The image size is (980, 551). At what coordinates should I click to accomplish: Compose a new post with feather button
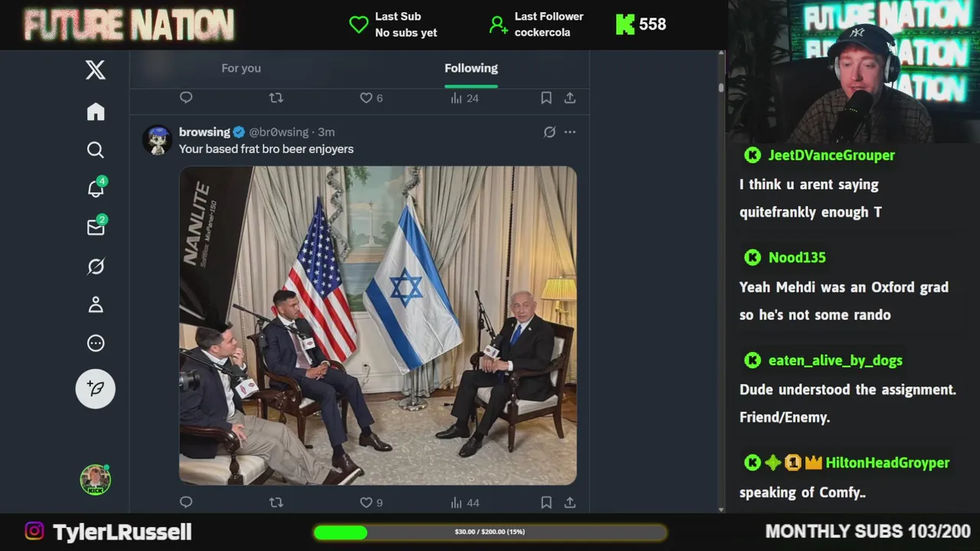pyautogui.click(x=96, y=389)
